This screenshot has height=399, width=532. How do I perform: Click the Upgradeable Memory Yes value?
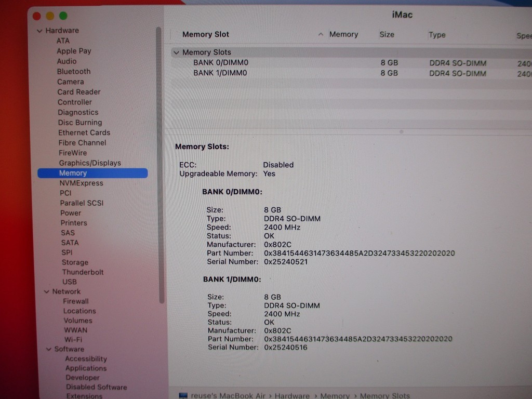coord(269,174)
